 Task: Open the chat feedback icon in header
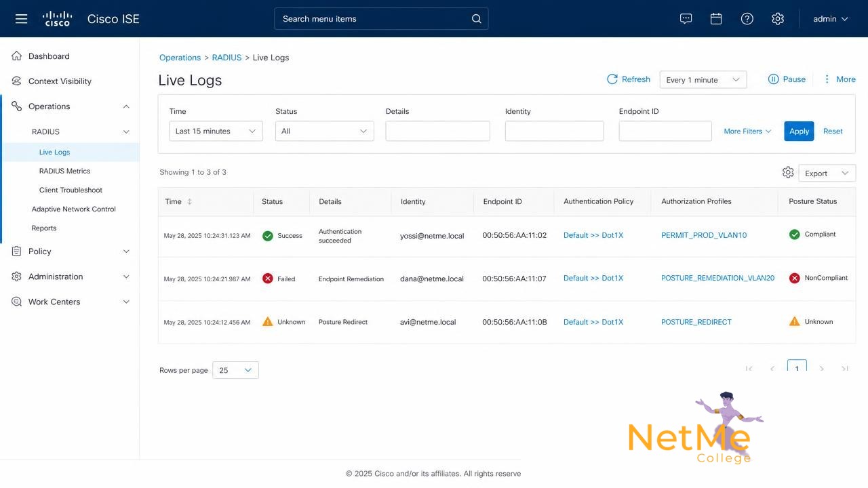tap(686, 19)
